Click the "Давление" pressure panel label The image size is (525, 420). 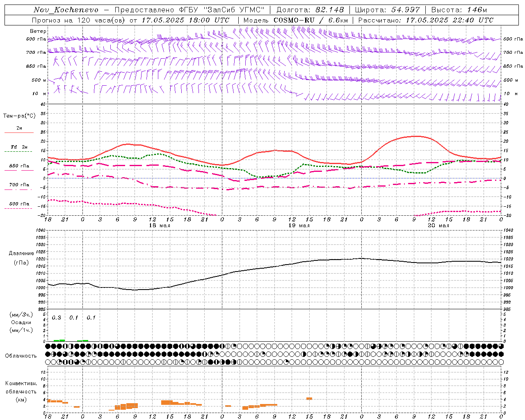click(x=21, y=253)
